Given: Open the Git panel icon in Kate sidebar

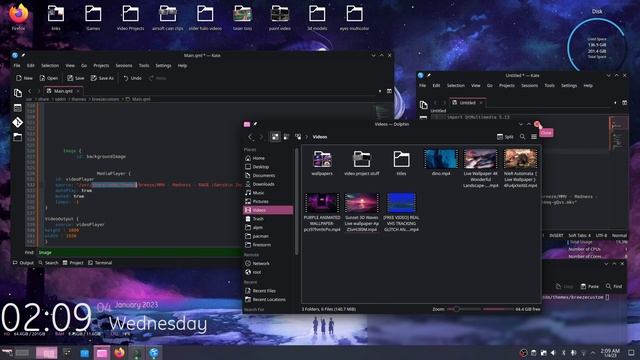Looking at the screenshot, I should (x=18, y=122).
